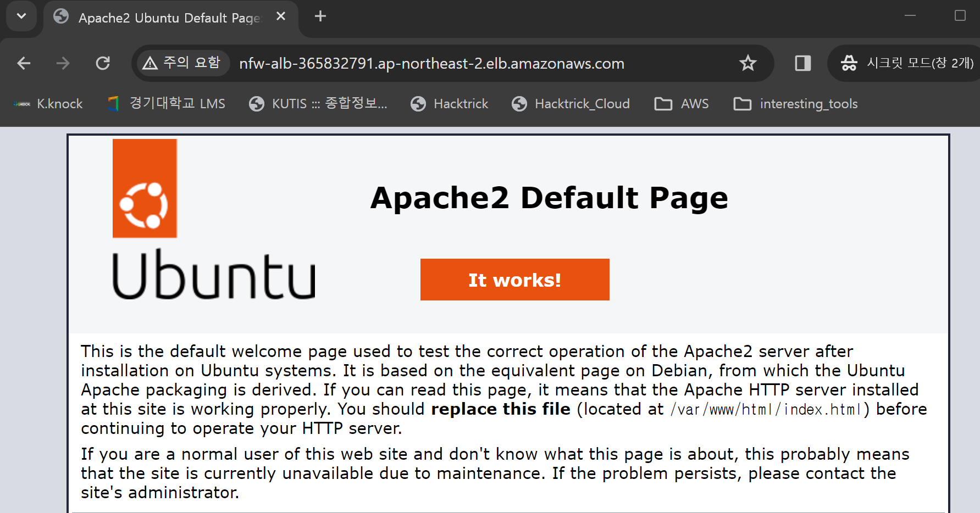Toggle the side panel icon
980x513 pixels.
(x=803, y=63)
